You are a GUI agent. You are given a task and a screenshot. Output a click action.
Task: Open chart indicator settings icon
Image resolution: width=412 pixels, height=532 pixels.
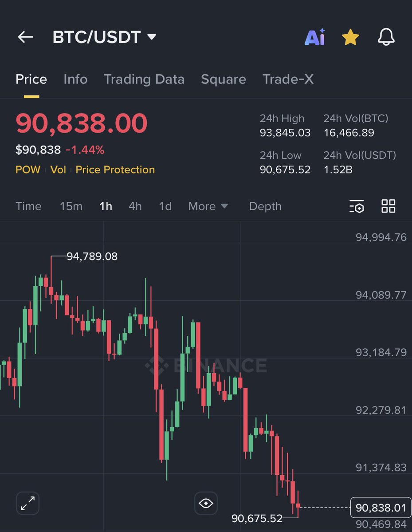coord(357,206)
